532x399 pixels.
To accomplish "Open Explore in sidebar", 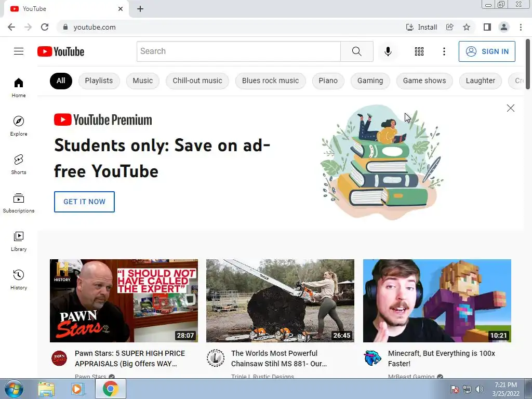I will tap(19, 126).
